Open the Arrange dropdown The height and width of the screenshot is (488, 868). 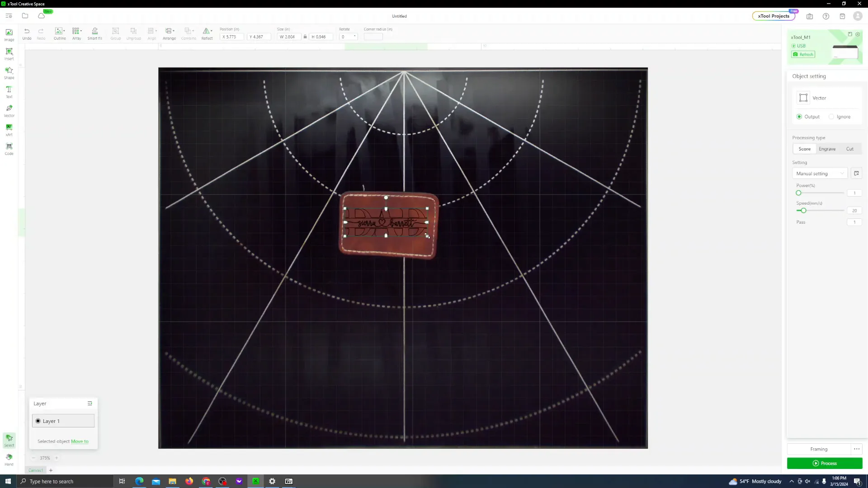pyautogui.click(x=169, y=33)
